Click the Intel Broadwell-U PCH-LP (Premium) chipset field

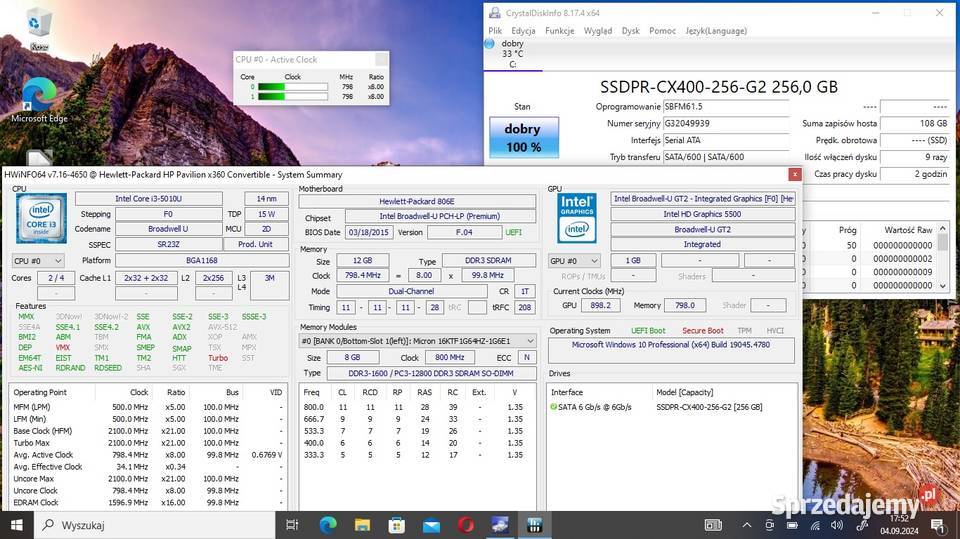pyautogui.click(x=440, y=216)
